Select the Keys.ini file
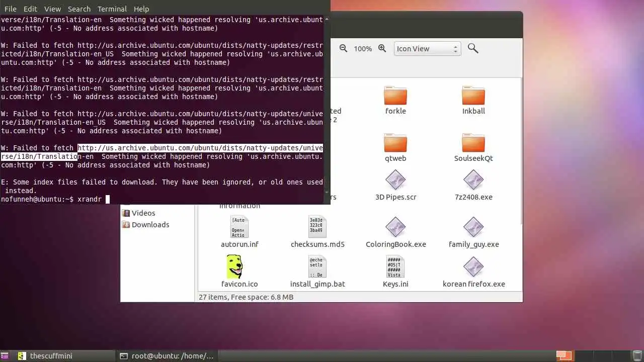 tap(395, 272)
